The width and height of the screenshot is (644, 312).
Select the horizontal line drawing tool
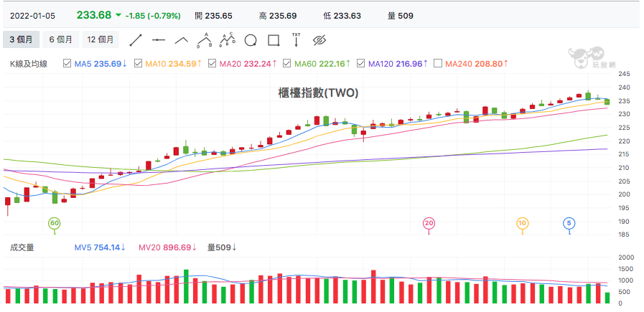[159, 40]
